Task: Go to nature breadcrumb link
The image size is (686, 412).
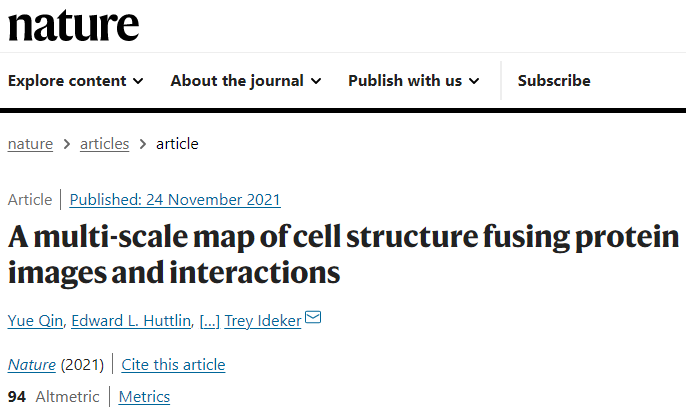Action: click(30, 143)
